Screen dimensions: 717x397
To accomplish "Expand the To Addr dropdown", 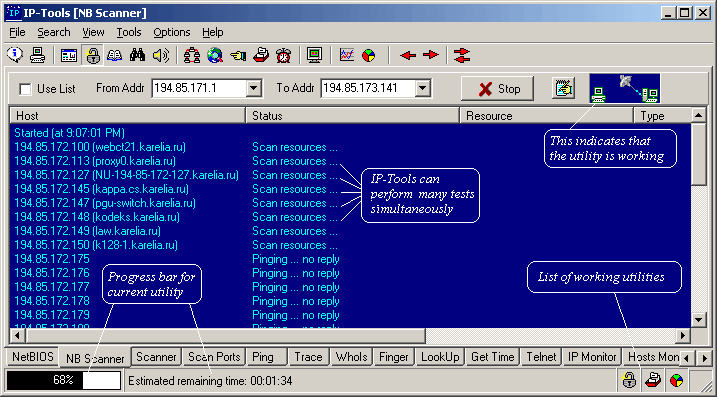I will coord(423,88).
